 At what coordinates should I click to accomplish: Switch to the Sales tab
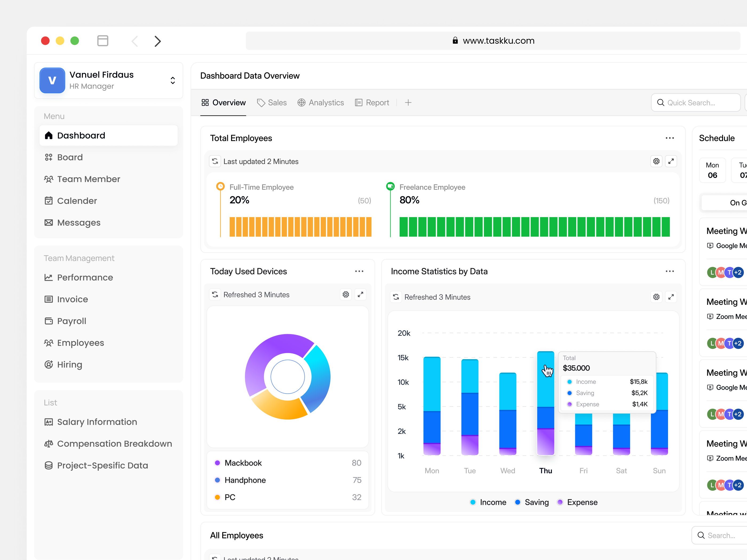272,103
